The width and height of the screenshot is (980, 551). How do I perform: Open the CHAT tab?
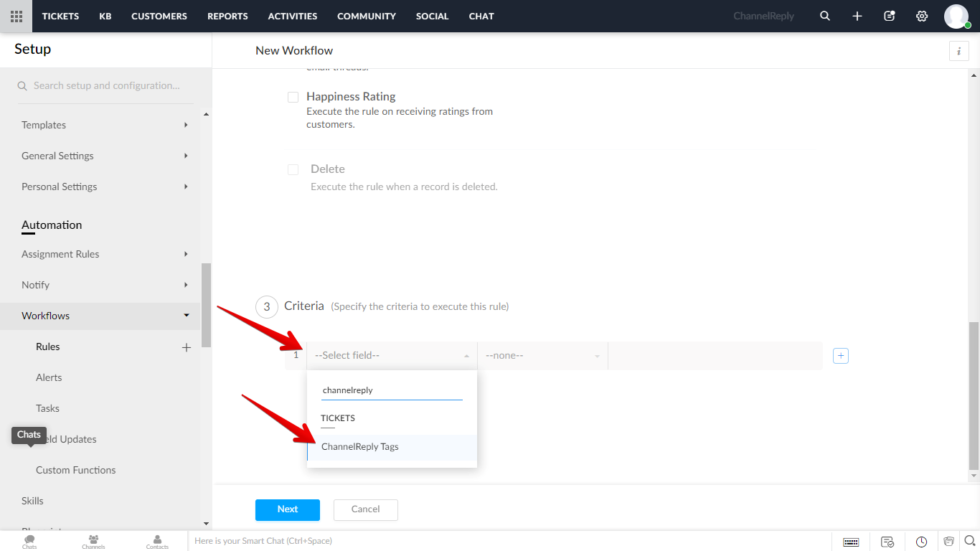(x=481, y=16)
